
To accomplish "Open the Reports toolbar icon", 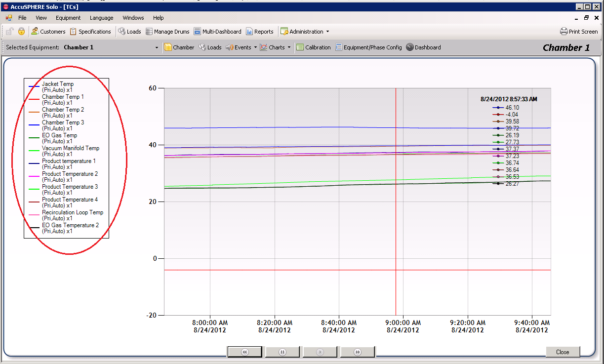I will pos(249,32).
